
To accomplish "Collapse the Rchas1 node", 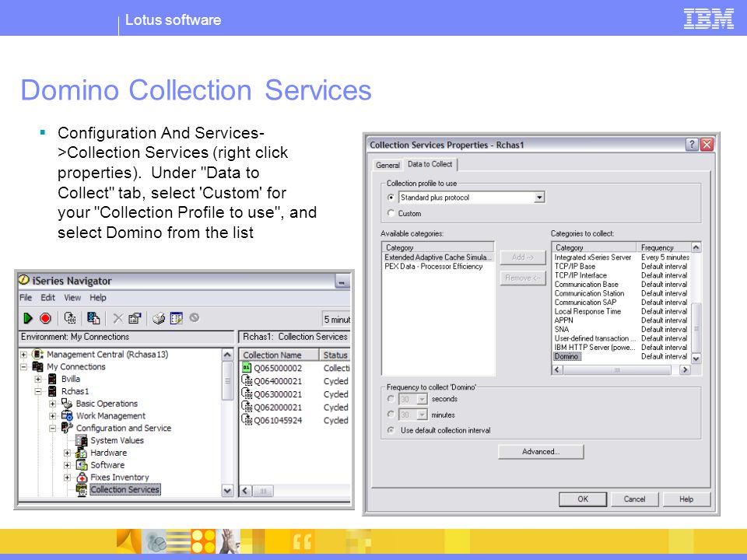I will (38, 391).
